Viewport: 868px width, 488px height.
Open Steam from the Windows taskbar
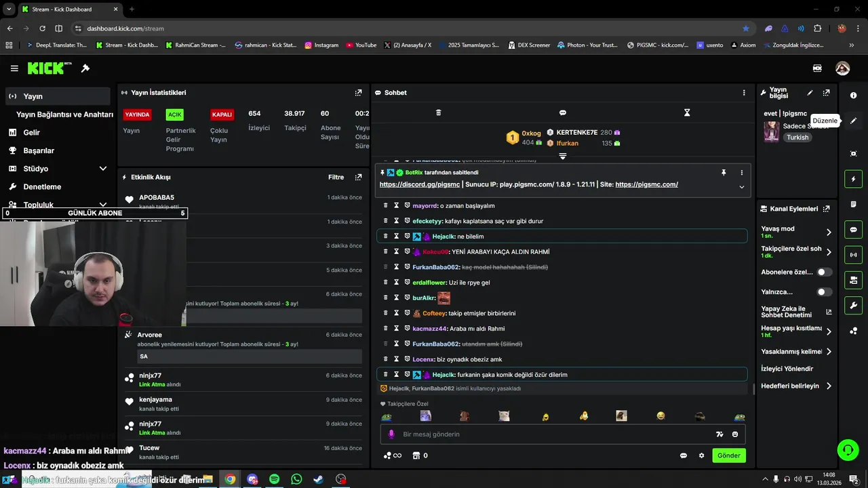click(x=318, y=479)
